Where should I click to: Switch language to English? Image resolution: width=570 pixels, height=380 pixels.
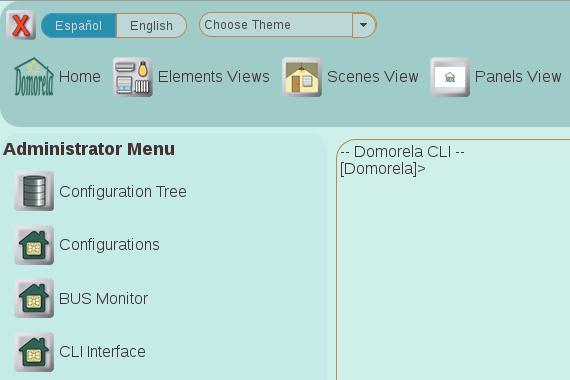click(x=152, y=25)
